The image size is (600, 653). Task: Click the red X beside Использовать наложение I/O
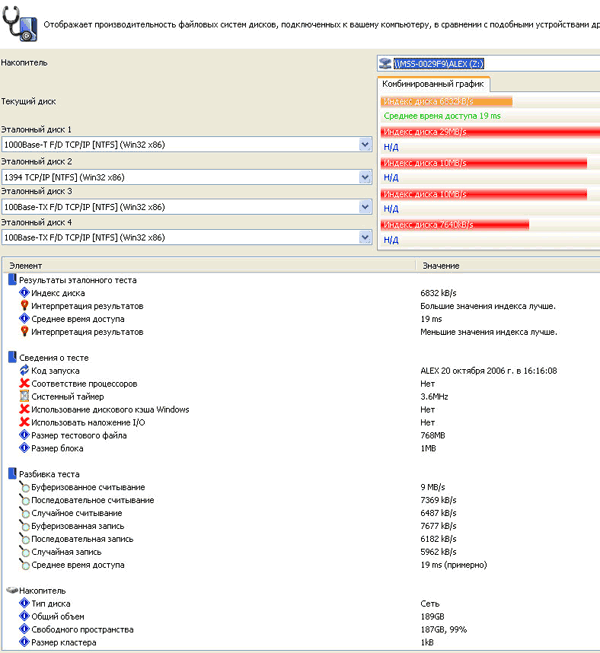[24, 422]
